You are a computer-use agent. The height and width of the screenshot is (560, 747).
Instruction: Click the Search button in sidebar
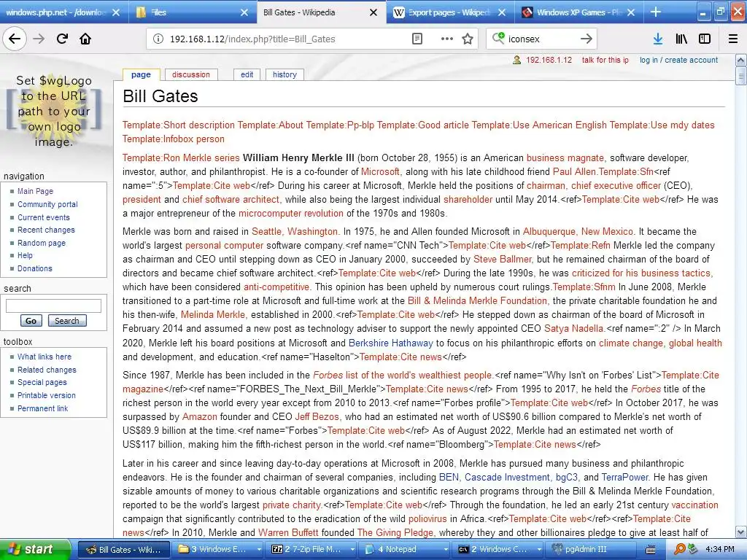tap(67, 321)
